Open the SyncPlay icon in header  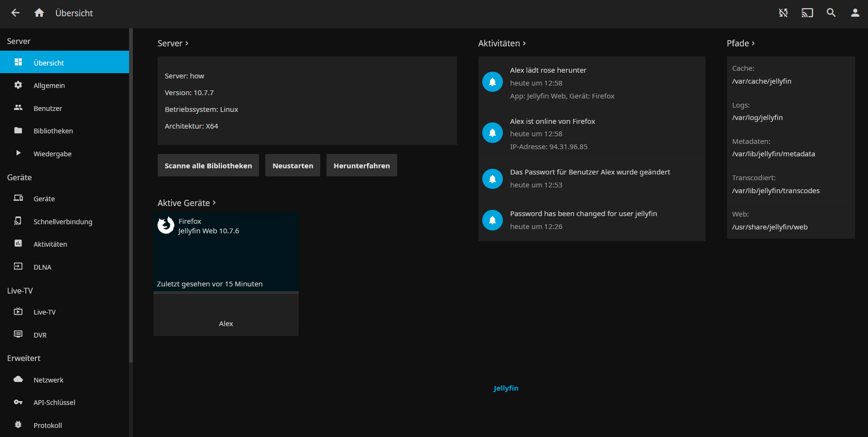[x=783, y=13]
